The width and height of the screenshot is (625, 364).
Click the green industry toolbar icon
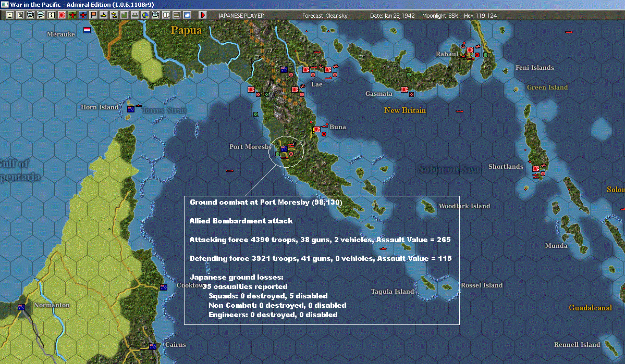(x=124, y=15)
